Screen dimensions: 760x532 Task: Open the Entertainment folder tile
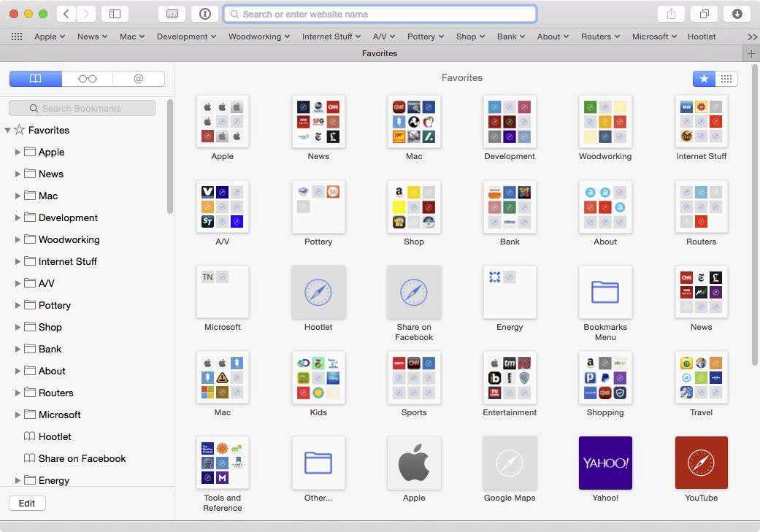(510, 377)
